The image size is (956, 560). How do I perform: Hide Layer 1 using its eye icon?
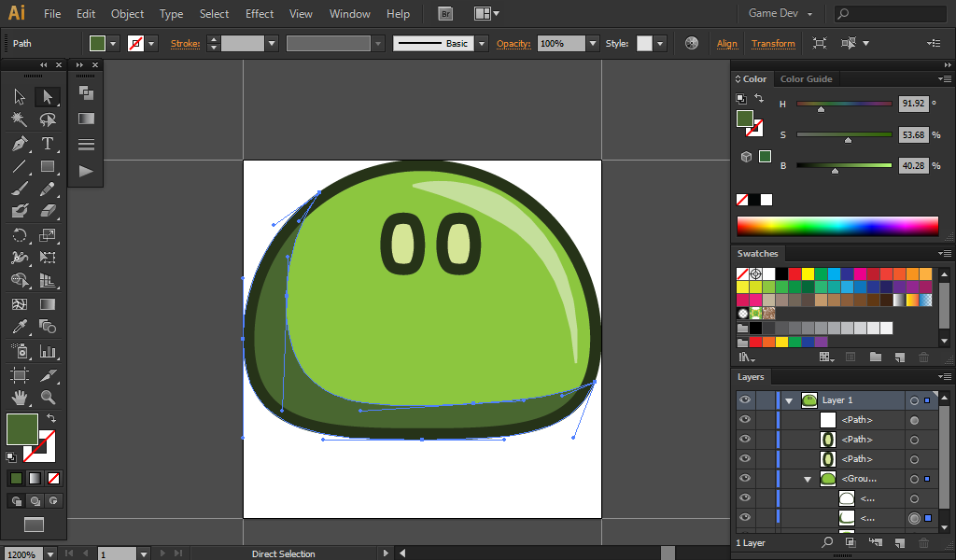click(x=745, y=400)
